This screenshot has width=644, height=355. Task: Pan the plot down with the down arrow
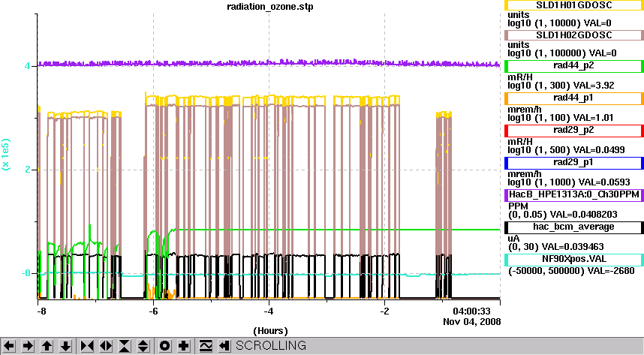(66, 346)
